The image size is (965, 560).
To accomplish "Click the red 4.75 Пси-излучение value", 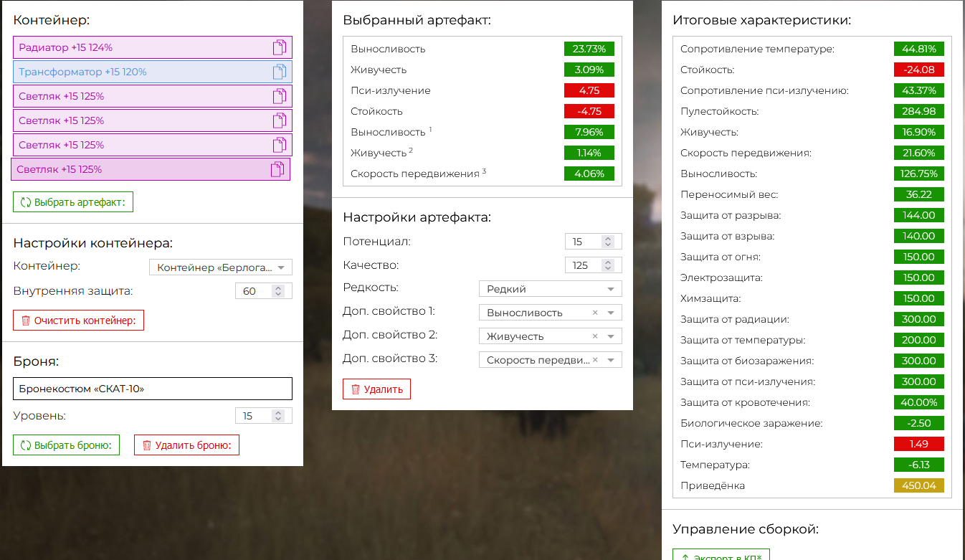I will click(x=589, y=90).
